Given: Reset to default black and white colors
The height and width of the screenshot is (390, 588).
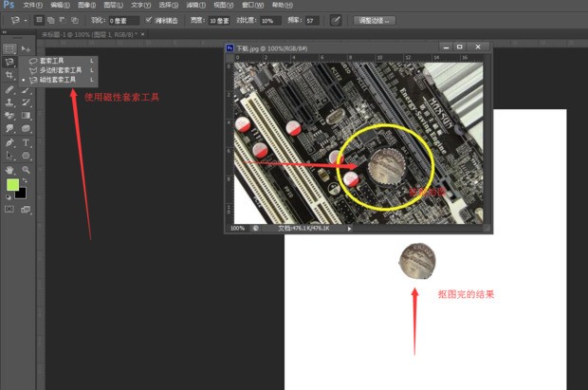Looking at the screenshot, I should pyautogui.click(x=9, y=197).
